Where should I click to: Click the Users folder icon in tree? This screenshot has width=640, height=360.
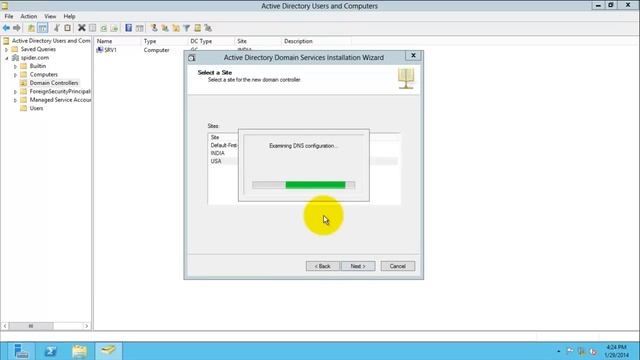pyautogui.click(x=24, y=108)
